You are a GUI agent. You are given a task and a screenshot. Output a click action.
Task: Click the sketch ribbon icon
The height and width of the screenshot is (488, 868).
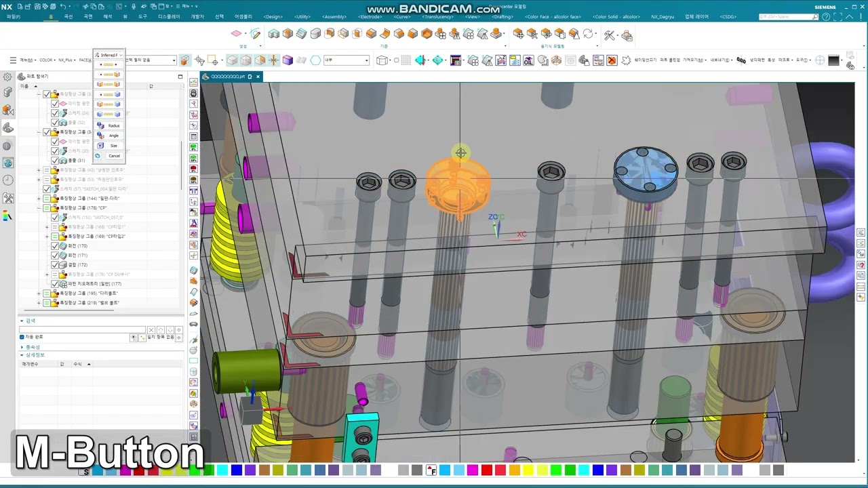coord(255,33)
